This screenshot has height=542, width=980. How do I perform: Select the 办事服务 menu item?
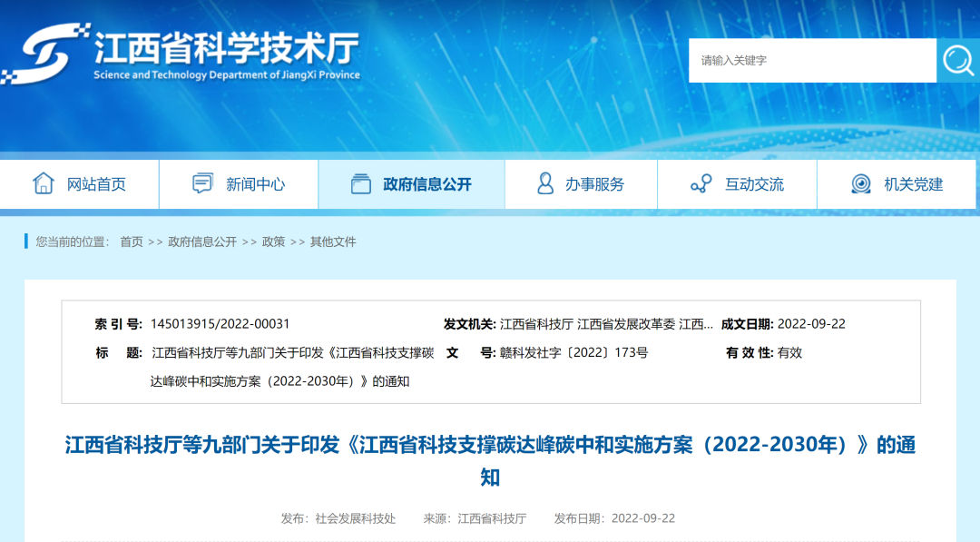click(594, 184)
